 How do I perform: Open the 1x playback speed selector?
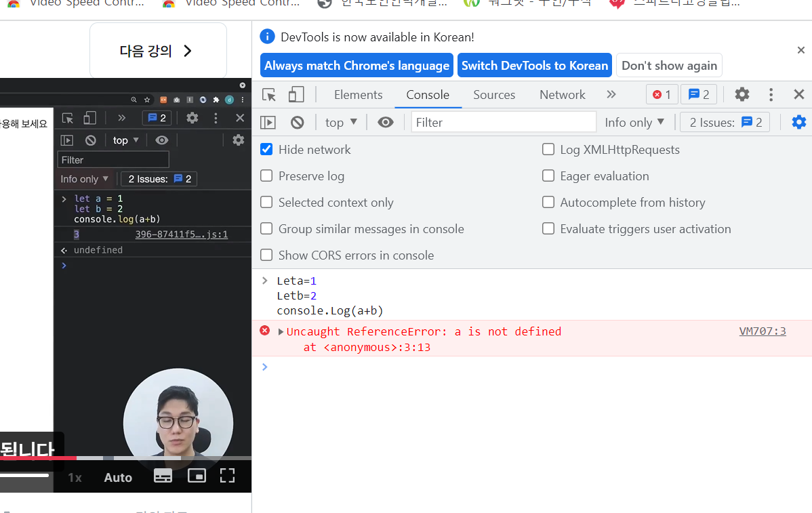75,477
